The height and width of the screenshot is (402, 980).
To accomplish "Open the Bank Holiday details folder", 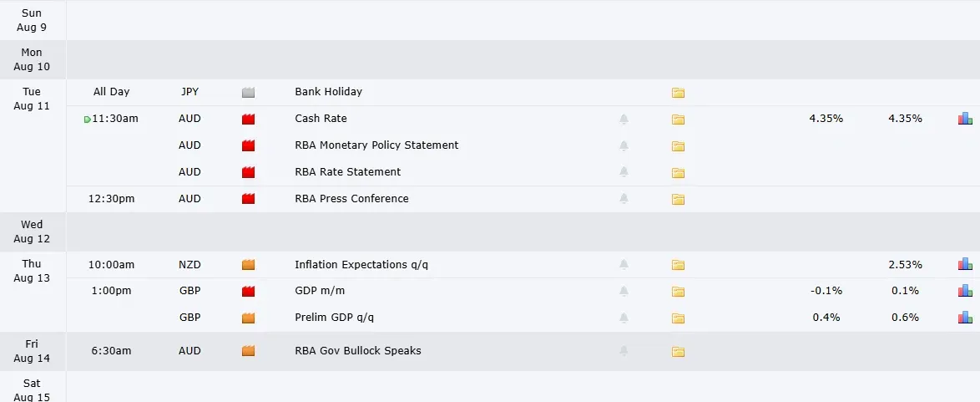I will tap(678, 93).
